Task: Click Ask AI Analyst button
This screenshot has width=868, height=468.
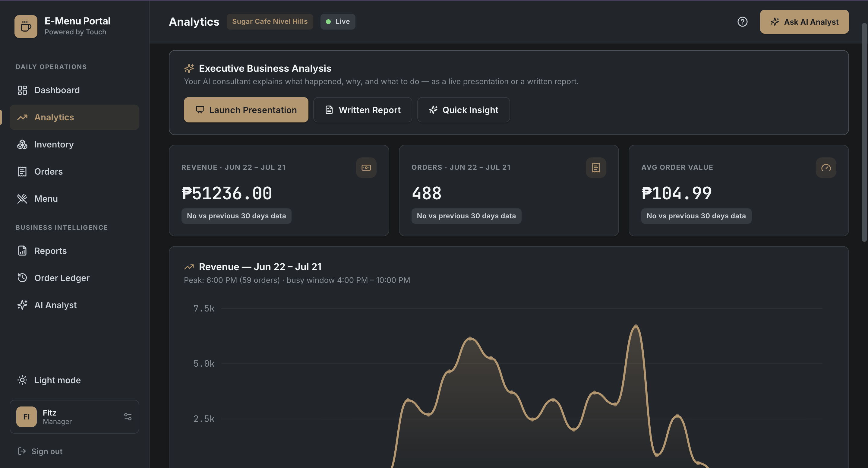Action: (804, 22)
